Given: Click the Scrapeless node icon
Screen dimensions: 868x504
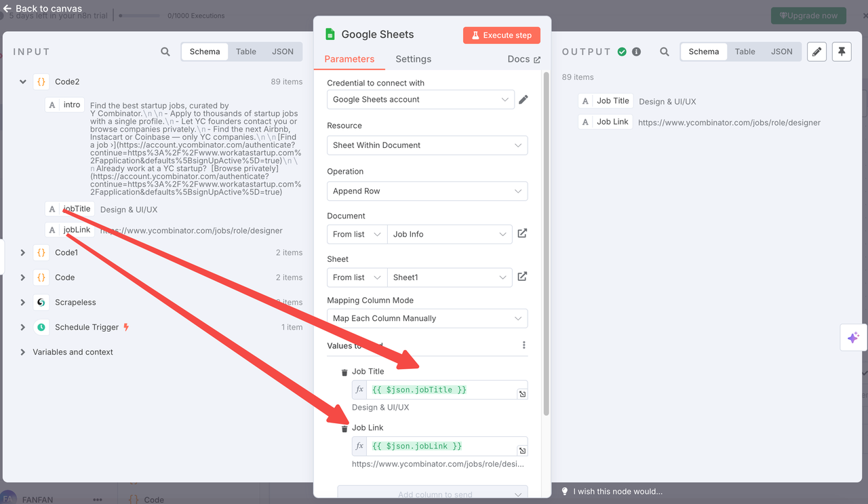Looking at the screenshot, I should (x=41, y=302).
